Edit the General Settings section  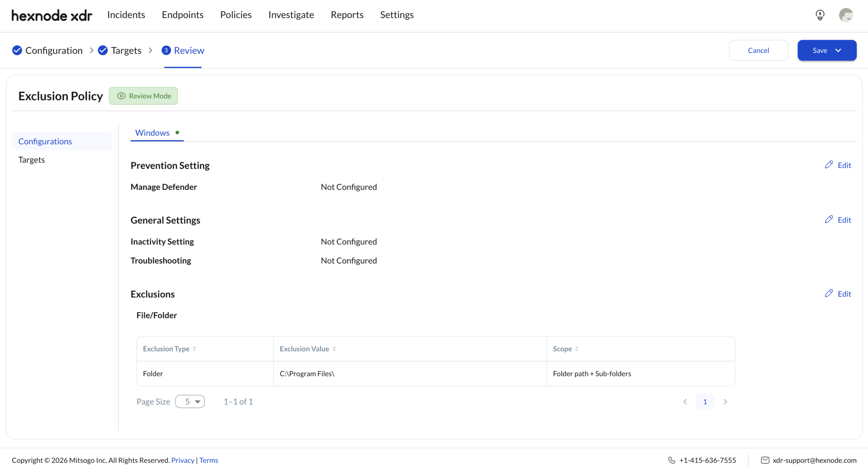pos(838,220)
